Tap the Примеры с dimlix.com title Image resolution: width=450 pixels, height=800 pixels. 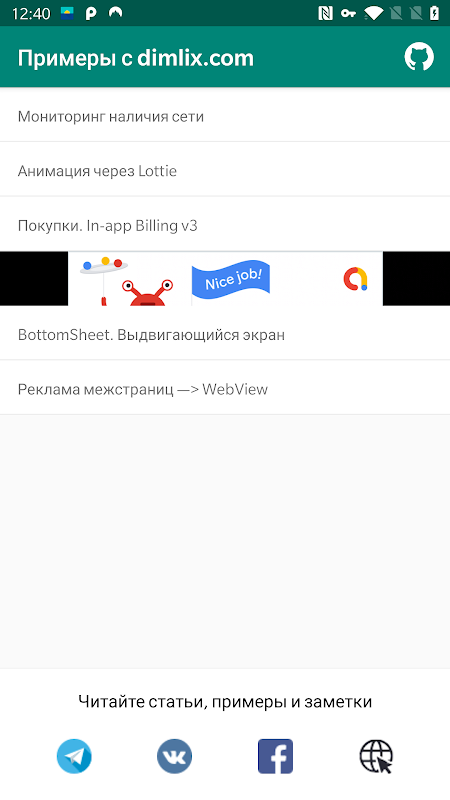point(136,58)
